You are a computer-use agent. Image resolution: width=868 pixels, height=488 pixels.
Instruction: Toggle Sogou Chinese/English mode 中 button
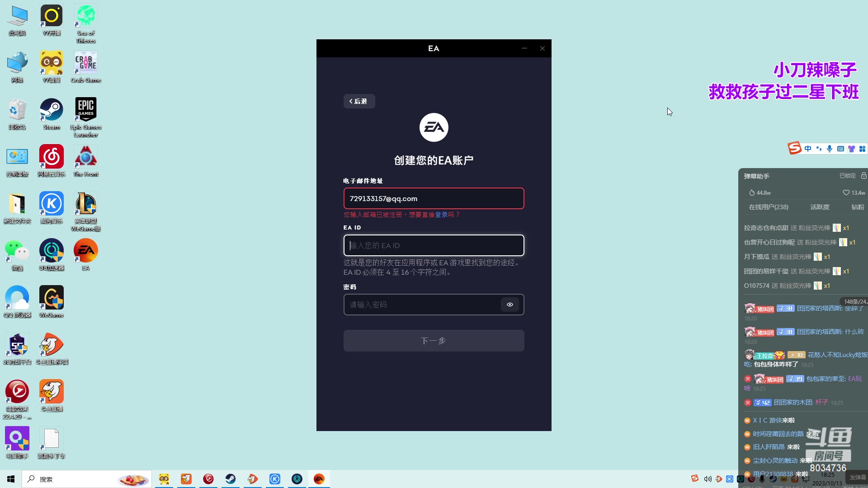808,149
